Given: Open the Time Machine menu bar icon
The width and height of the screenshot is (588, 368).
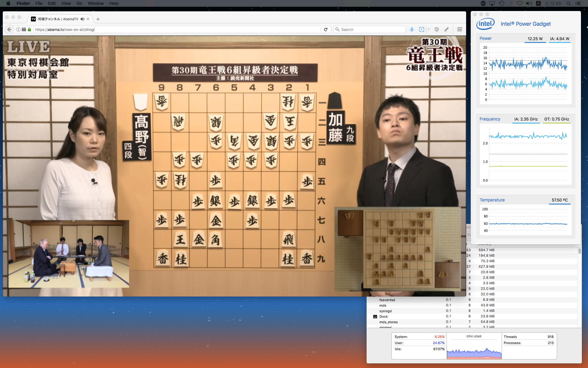Looking at the screenshot, I should tap(501, 3).
